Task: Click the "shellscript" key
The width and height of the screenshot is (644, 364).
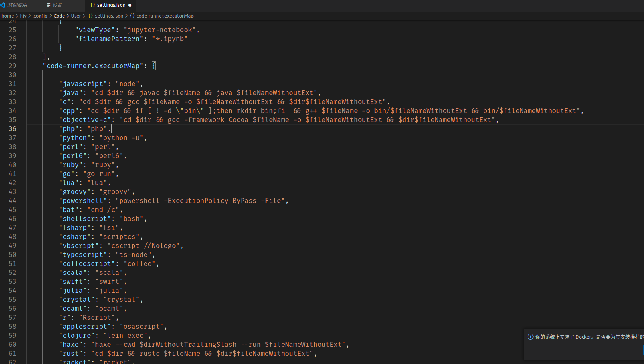Action: 85,219
